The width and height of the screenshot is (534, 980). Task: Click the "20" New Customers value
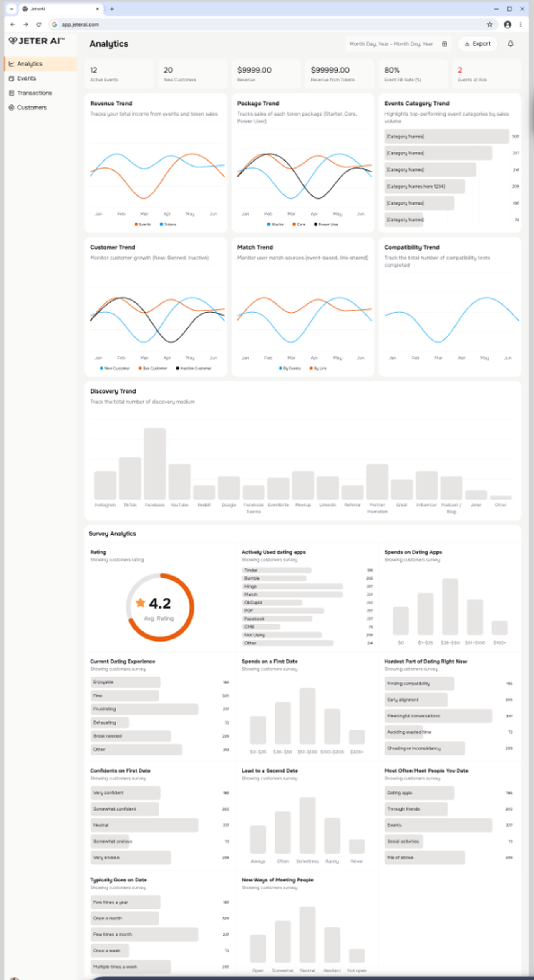coord(168,70)
